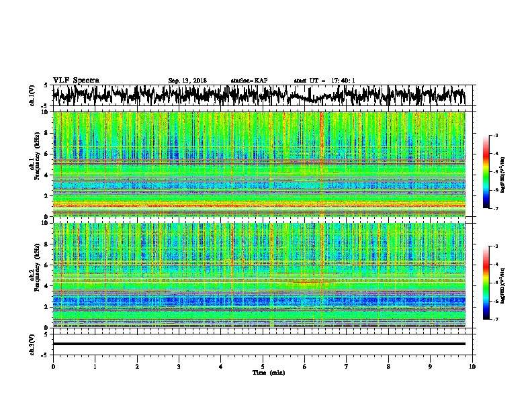Click the "-7" label on the ch.2 color bar
This screenshot has width=532, height=411.
tap(495, 319)
